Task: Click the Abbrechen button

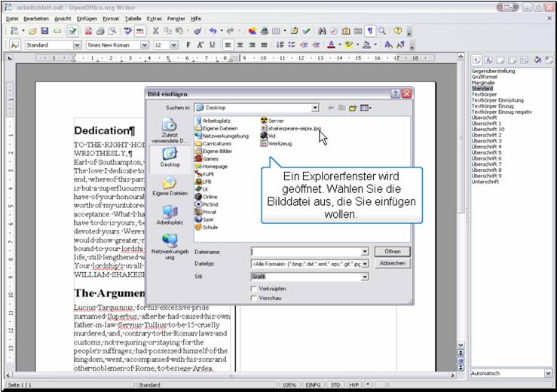Action: click(x=392, y=263)
